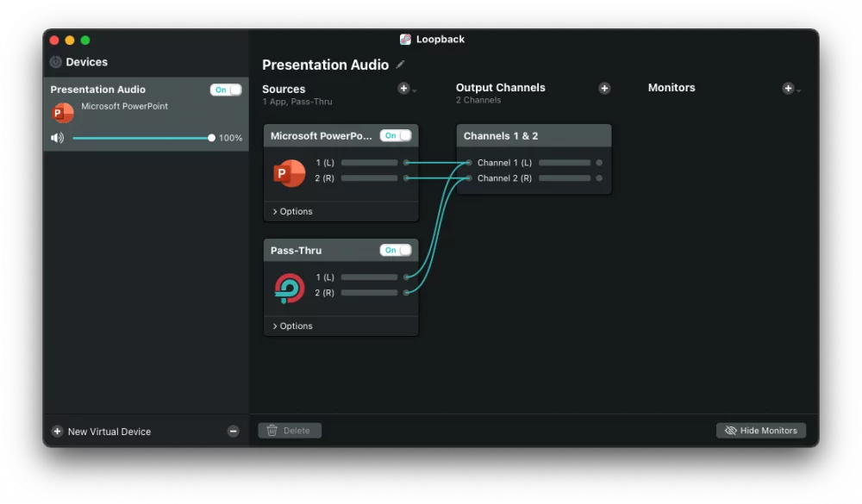The height and width of the screenshot is (504, 862).
Task: Add a new output channel with plus icon
Action: (604, 89)
